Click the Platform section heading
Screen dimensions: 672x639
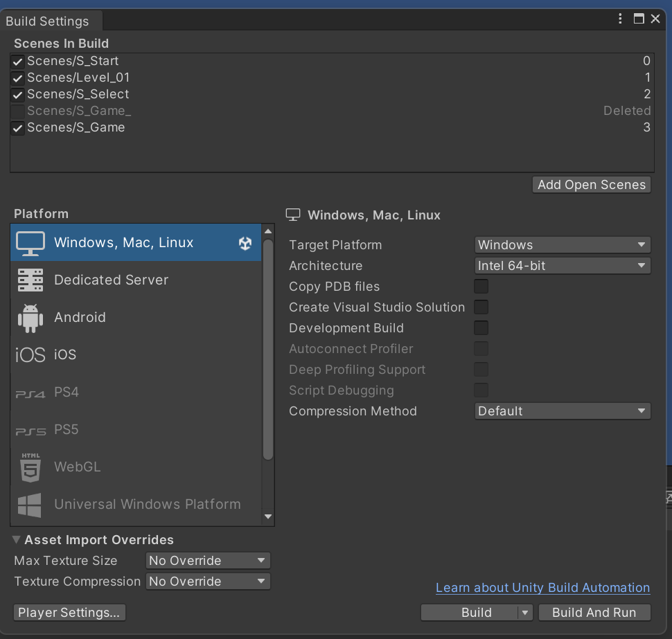tap(41, 214)
